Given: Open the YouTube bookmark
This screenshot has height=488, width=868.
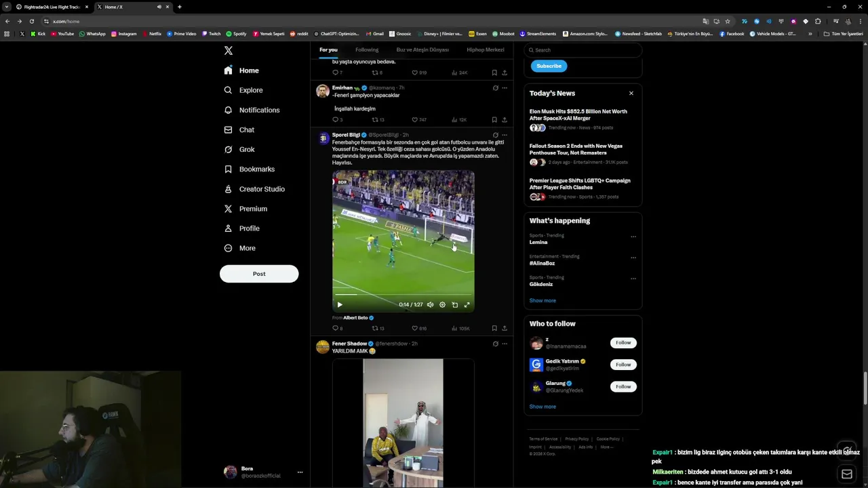Looking at the screenshot, I should tap(62, 34).
